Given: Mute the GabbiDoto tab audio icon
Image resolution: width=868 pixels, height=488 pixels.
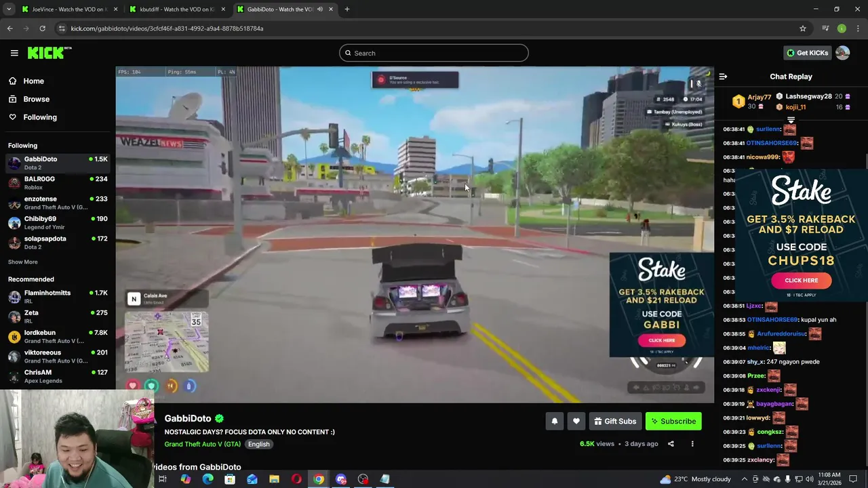Looking at the screenshot, I should [x=319, y=9].
